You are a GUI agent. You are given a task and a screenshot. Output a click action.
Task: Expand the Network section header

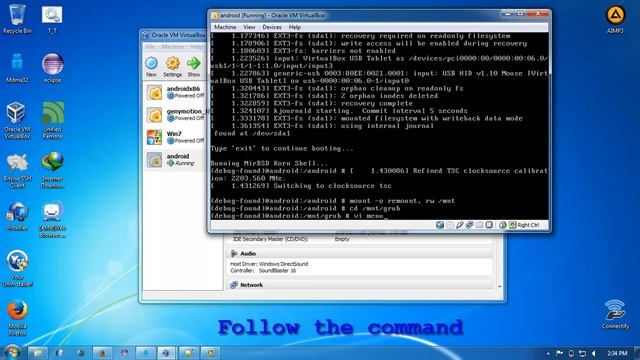pyautogui.click(x=360, y=285)
